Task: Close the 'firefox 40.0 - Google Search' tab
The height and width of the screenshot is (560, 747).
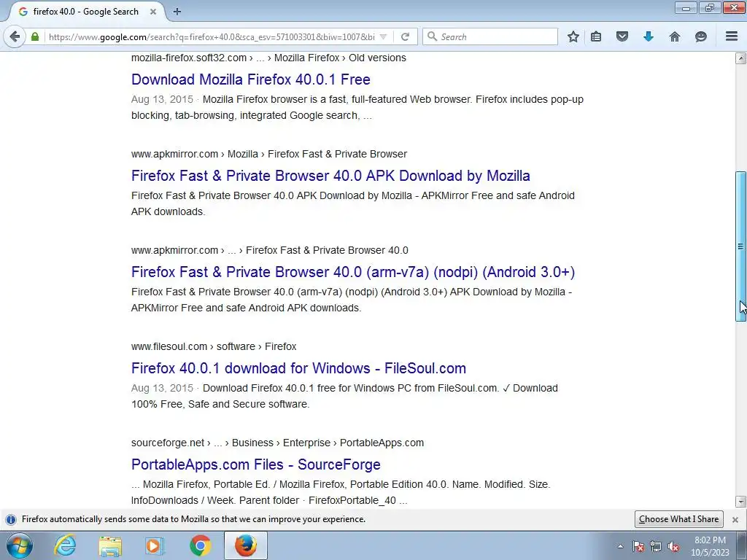Action: [x=153, y=12]
